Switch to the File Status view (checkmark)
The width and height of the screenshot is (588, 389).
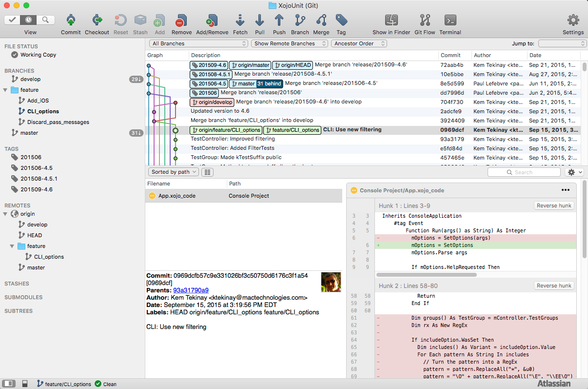pos(13,20)
